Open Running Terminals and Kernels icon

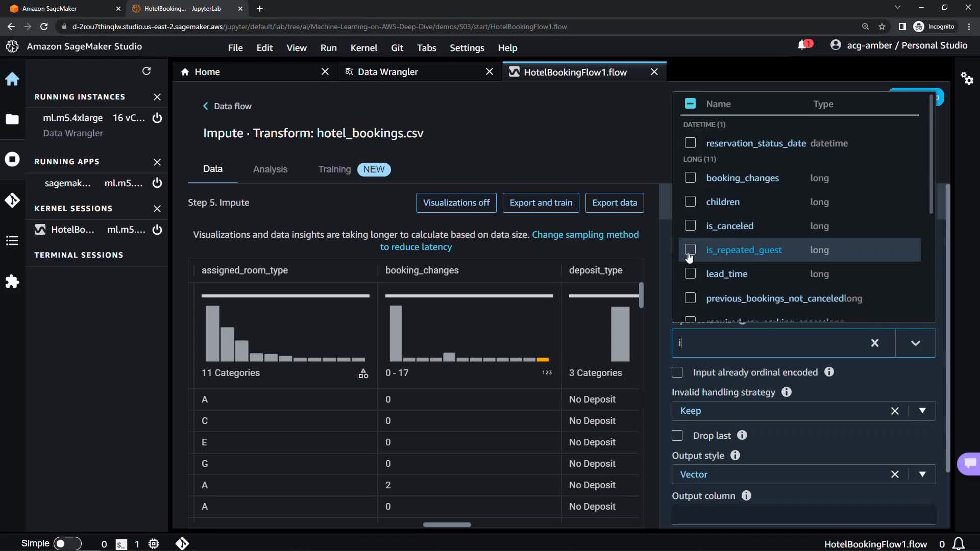coord(12,159)
